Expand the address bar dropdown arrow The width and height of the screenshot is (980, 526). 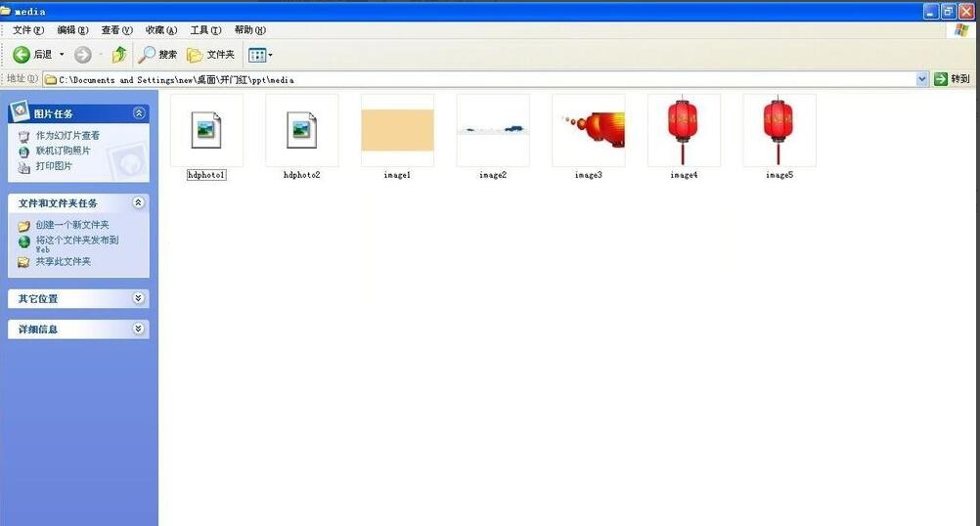tap(921, 79)
